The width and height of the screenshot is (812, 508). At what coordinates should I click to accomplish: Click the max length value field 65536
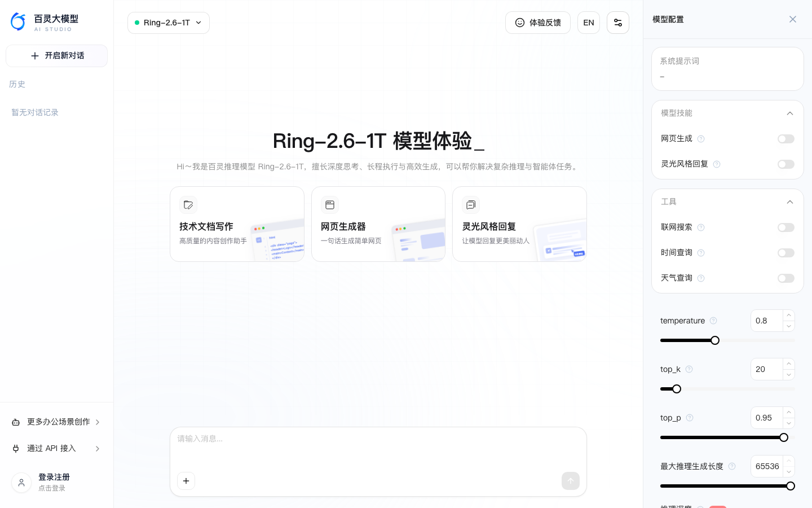(x=767, y=466)
